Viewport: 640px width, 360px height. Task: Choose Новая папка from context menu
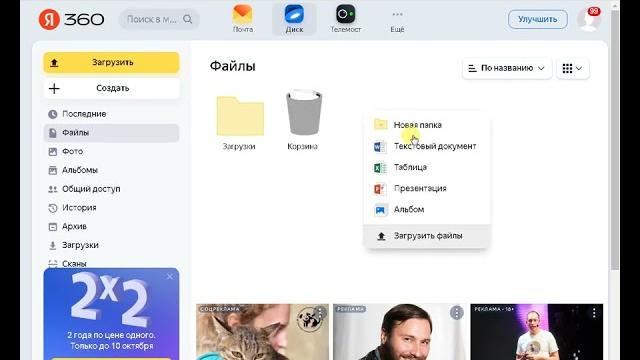click(427, 125)
